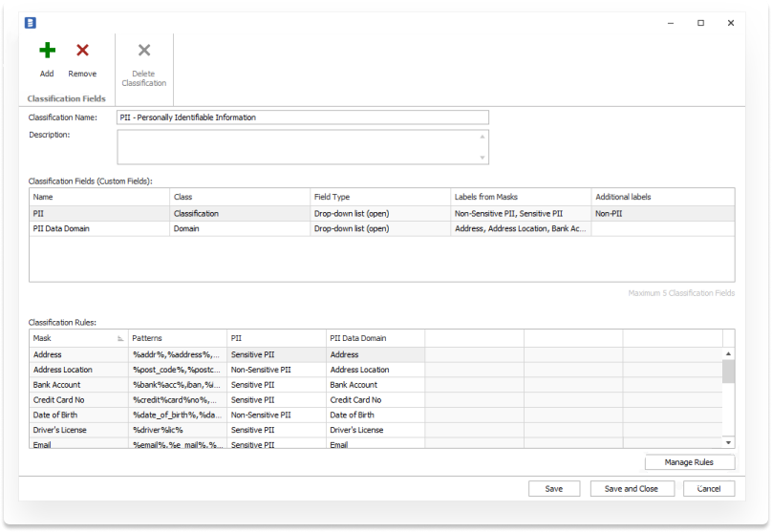Click the Delete Classification icon
The height and width of the screenshot is (532, 772).
[144, 51]
